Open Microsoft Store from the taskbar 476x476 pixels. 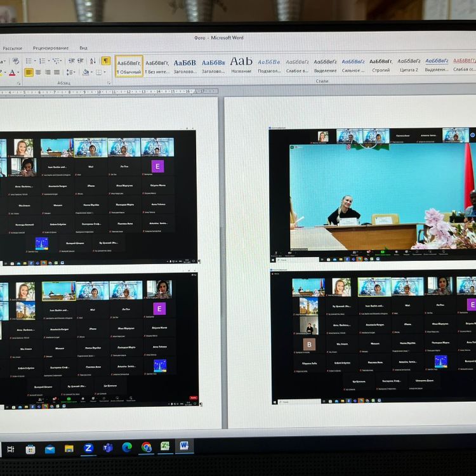coord(30,449)
